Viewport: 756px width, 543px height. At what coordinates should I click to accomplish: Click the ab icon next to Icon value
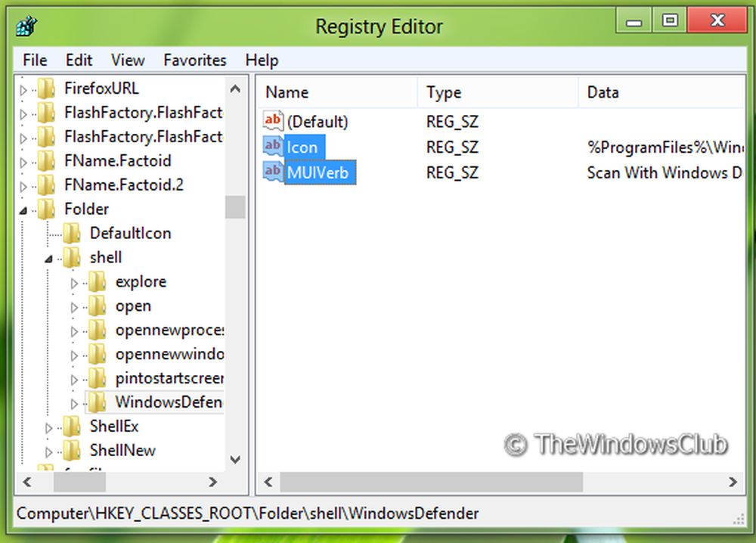(x=273, y=147)
